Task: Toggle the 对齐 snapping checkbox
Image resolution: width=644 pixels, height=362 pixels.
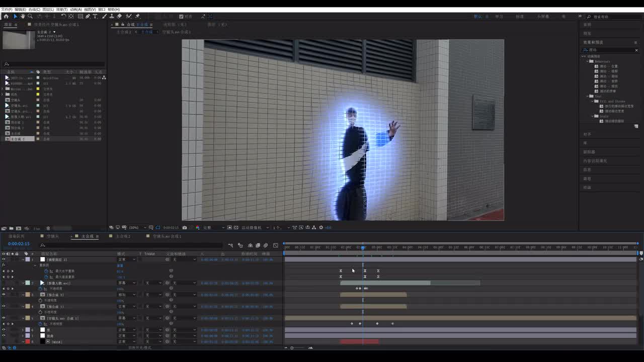Action: 181,16
